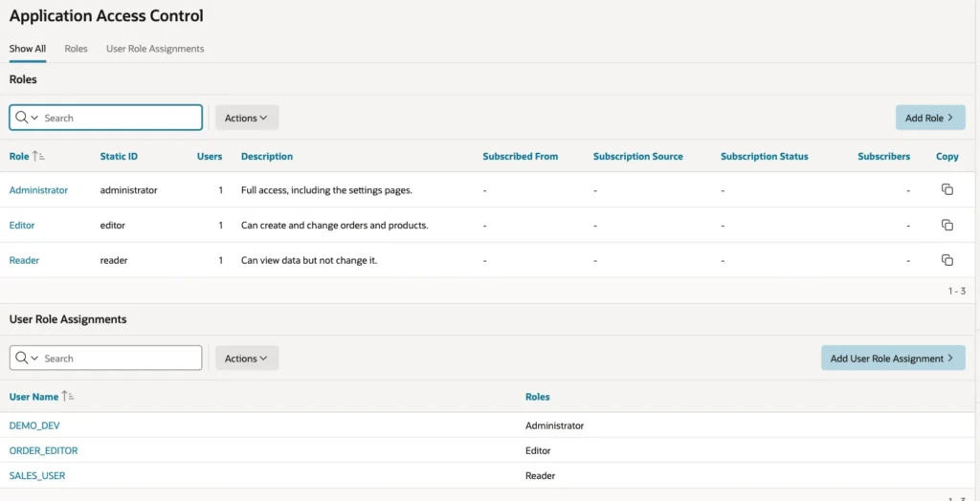Click the Users column header
Image resolution: width=980 pixels, height=501 pixels.
pos(210,156)
